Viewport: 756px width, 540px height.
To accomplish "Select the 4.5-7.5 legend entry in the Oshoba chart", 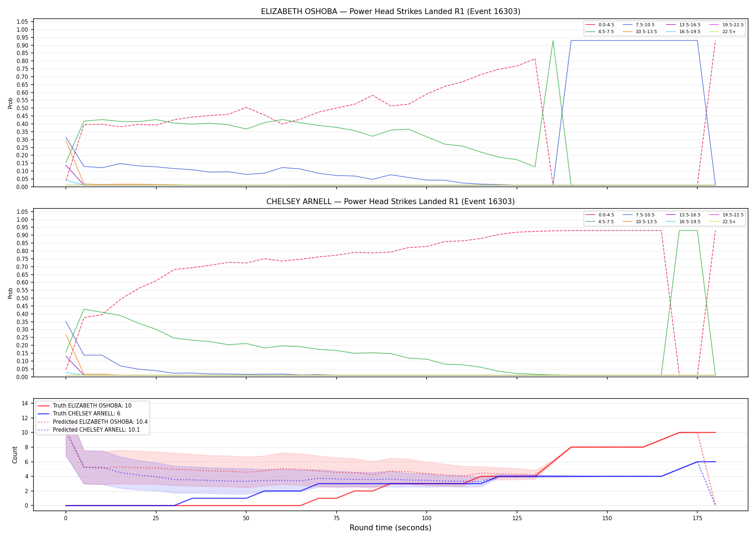I will click(x=600, y=32).
